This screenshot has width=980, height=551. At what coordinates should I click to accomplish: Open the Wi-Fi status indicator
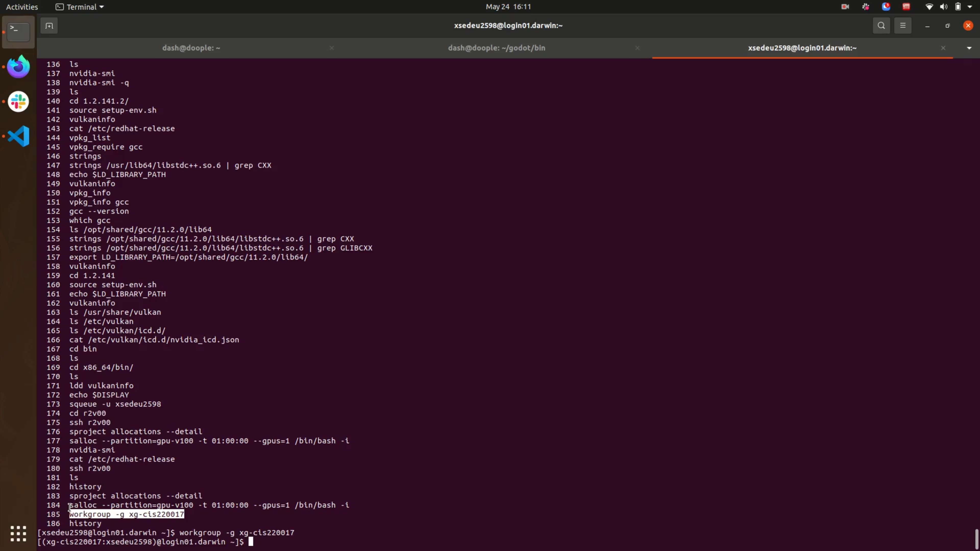point(929,7)
